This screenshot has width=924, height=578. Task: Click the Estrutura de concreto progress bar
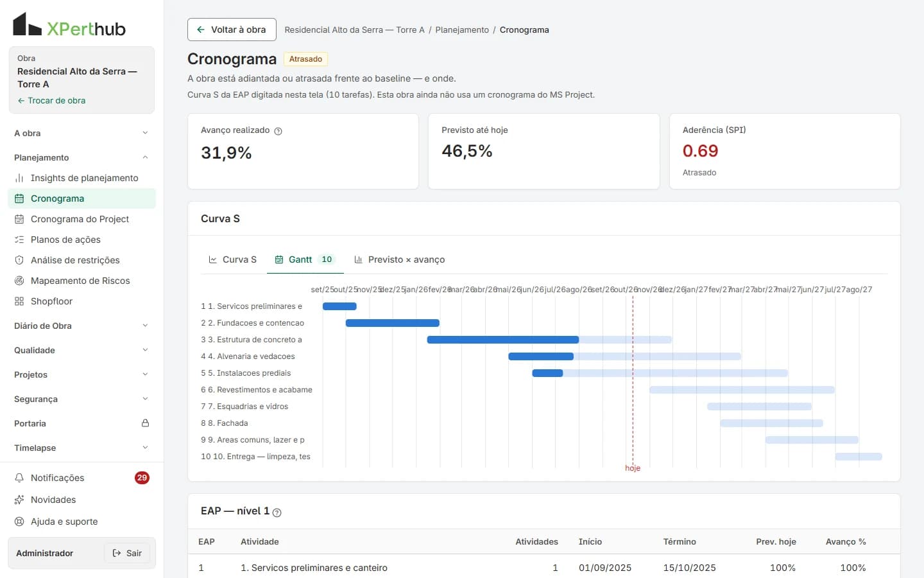point(503,340)
